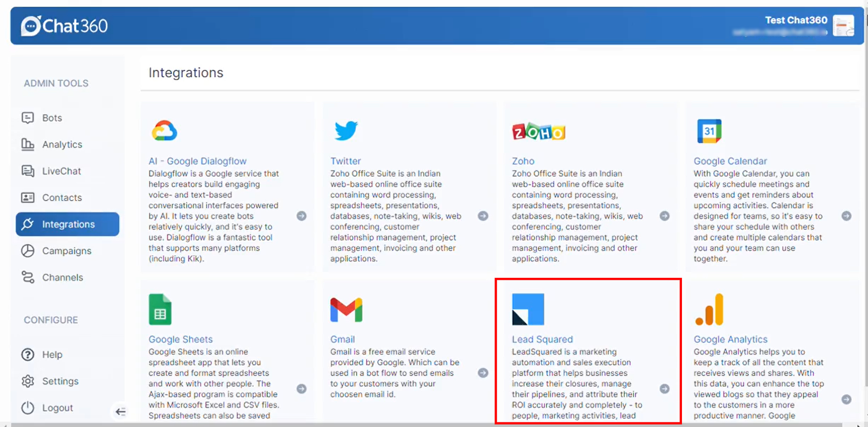Screen dimensions: 868x427
Task: Open Help from the Configure section
Action: click(x=52, y=354)
